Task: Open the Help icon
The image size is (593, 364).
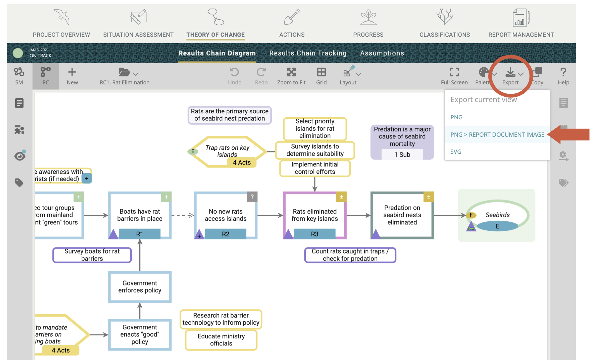Action: [x=563, y=72]
